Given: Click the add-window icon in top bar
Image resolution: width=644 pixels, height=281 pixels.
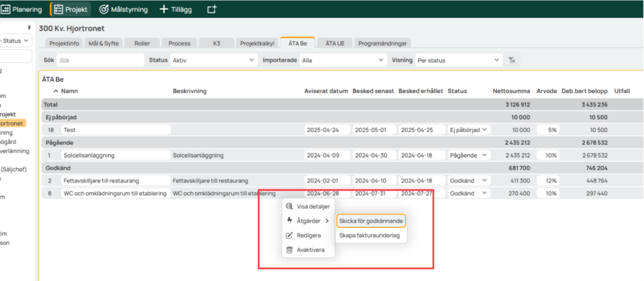Looking at the screenshot, I should pos(212,9).
